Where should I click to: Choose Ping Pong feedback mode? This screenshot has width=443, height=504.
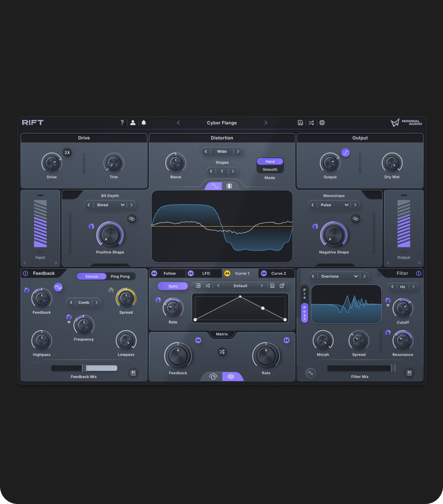tap(120, 276)
